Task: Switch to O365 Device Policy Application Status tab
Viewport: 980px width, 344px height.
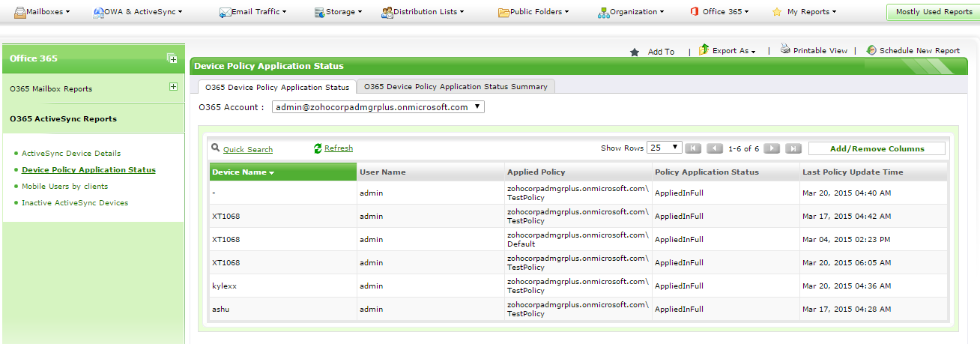Action: point(277,87)
